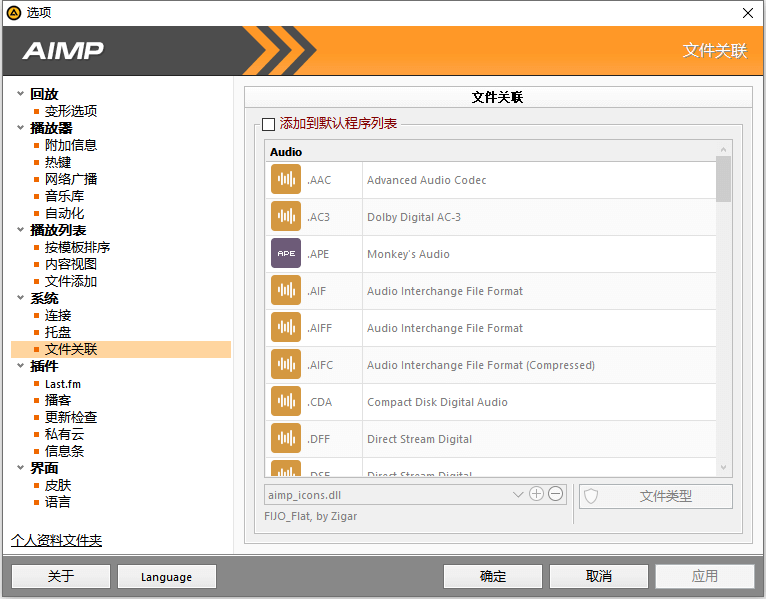Image resolution: width=766 pixels, height=599 pixels.
Task: Open 网络广播 settings page
Action: coord(71,179)
